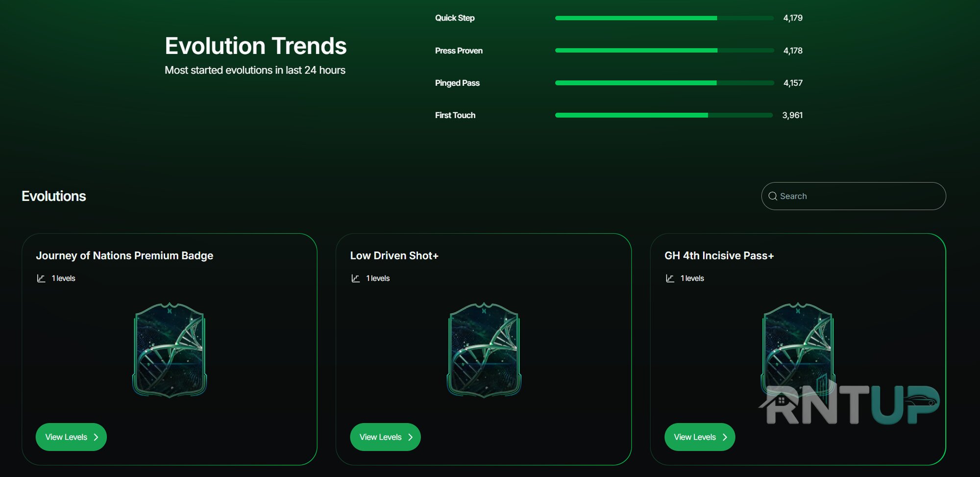Image resolution: width=980 pixels, height=477 pixels.
Task: Open View Levels for GH 4th Incisive Pass+
Action: tap(700, 437)
